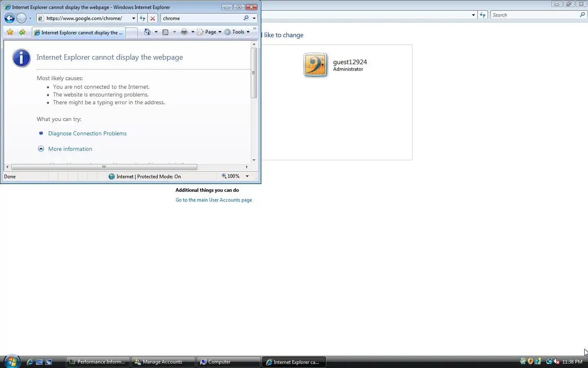Open the recent pages dropdown beside forward
Image resolution: width=588 pixels, height=368 pixels.
pyautogui.click(x=30, y=18)
